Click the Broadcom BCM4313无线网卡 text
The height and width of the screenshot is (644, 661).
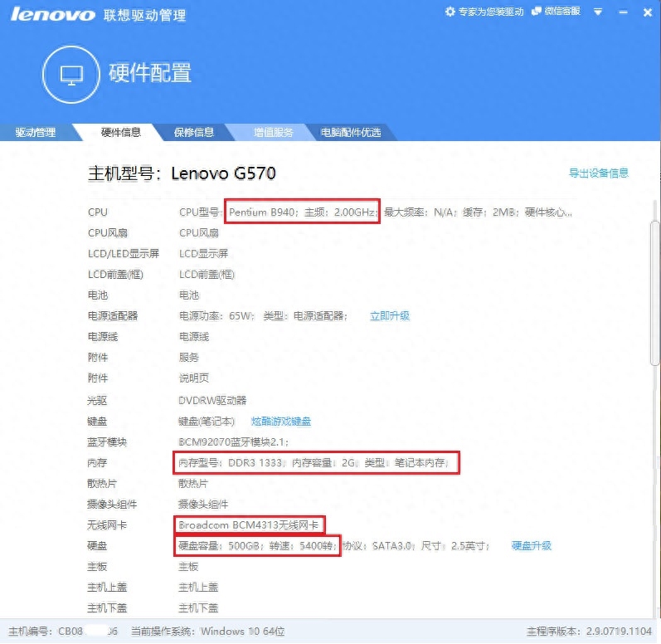[x=248, y=525]
